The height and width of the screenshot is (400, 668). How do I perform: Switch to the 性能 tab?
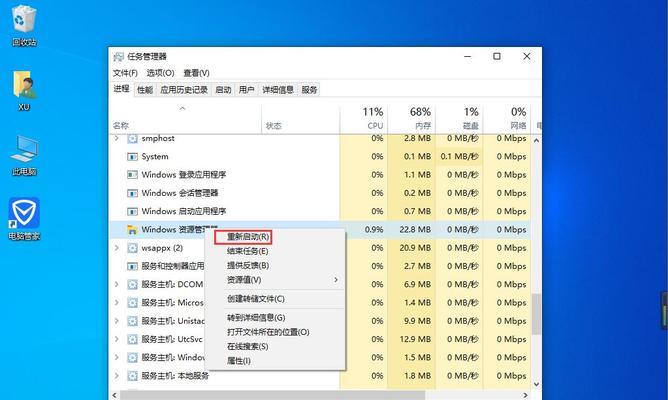tap(145, 90)
